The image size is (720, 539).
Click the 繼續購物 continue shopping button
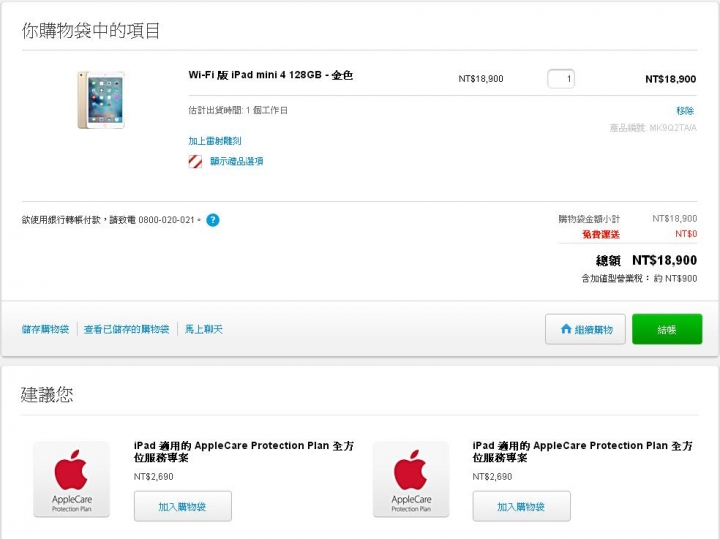click(x=585, y=329)
